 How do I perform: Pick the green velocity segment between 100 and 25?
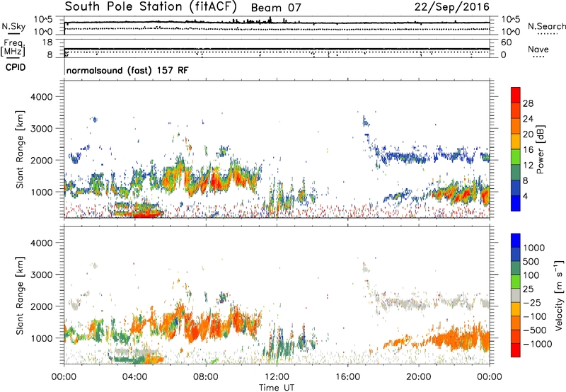click(516, 282)
